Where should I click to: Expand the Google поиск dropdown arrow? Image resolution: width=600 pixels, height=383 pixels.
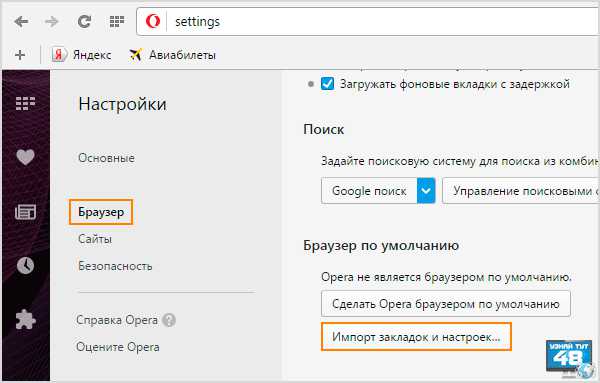coord(426,191)
